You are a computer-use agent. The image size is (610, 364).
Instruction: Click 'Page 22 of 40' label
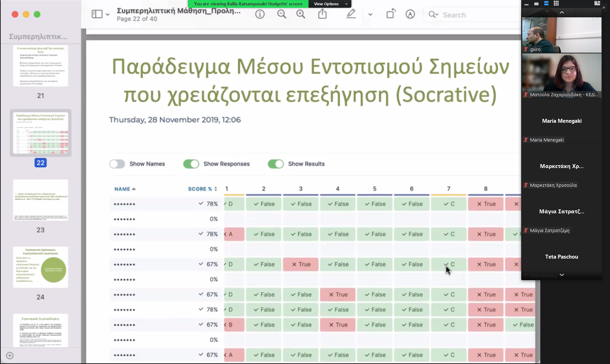click(137, 19)
